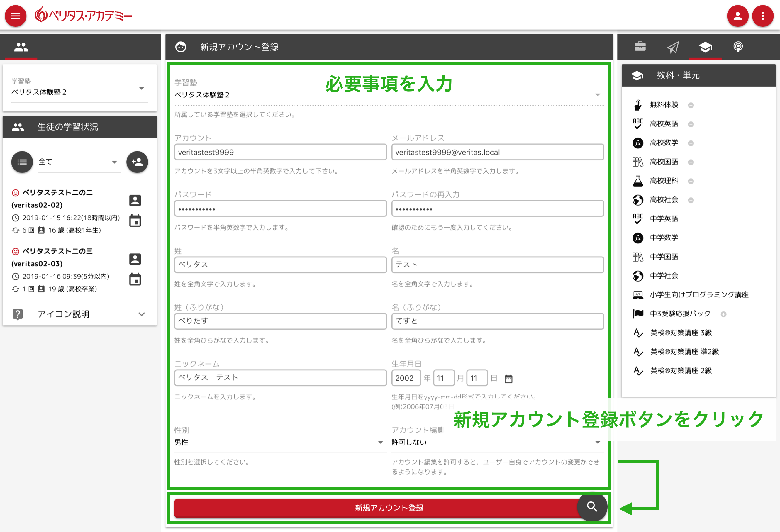Open calendar icon for veritas02-03
This screenshot has width=780, height=532.
(135, 279)
